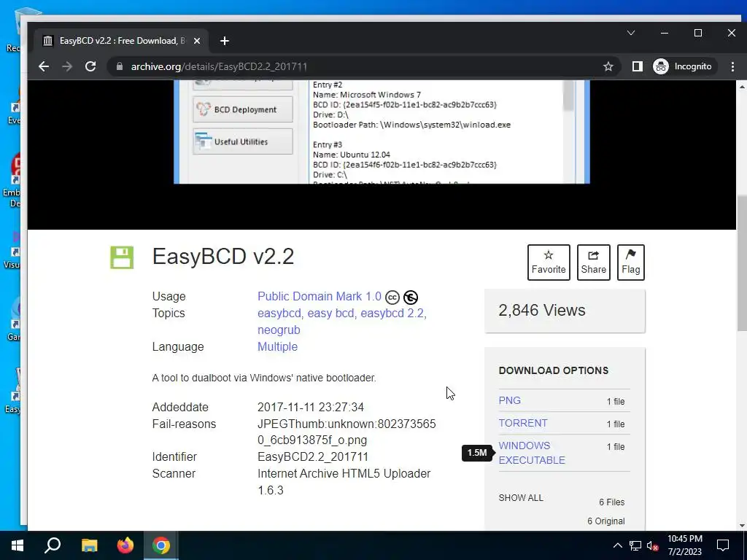
Task: Click the Flag button
Action: tap(631, 262)
